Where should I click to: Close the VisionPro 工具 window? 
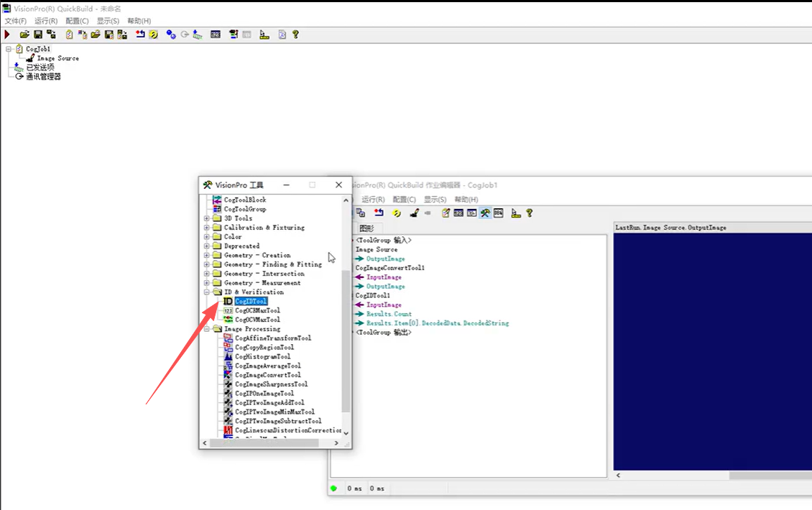coord(338,185)
